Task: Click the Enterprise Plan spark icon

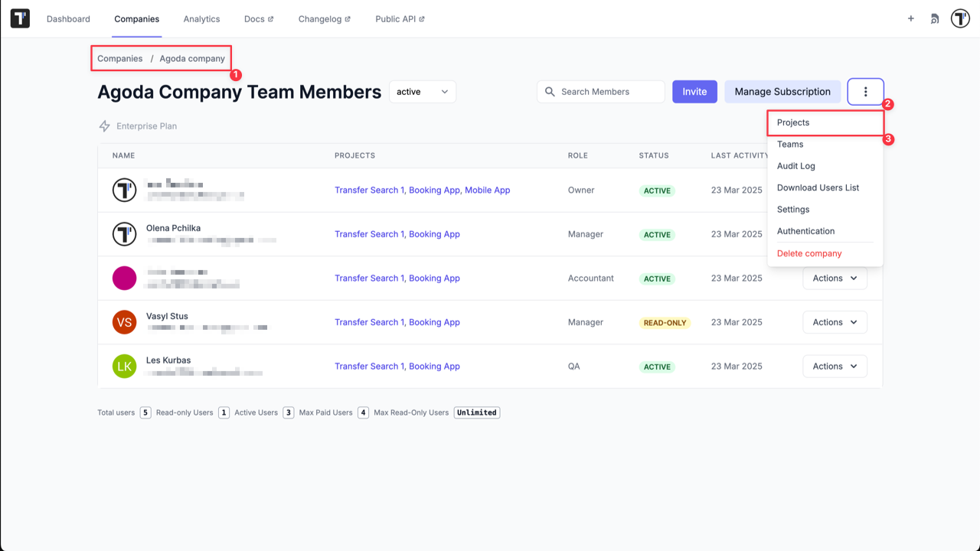Action: coord(104,126)
